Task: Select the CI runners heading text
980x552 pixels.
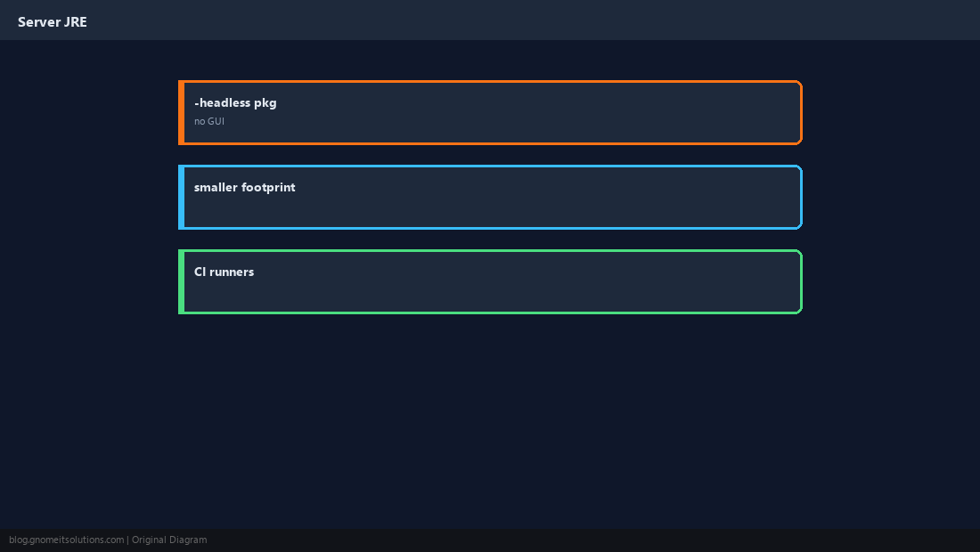Action: coord(224,272)
